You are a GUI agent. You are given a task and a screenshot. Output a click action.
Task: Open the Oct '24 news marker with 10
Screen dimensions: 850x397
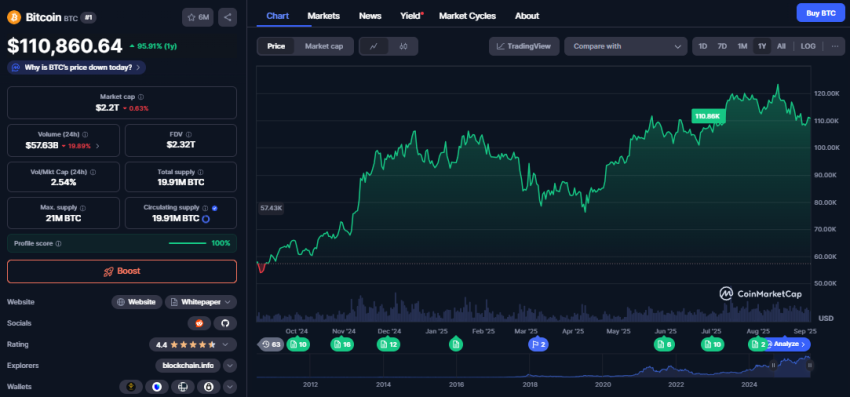pos(298,344)
